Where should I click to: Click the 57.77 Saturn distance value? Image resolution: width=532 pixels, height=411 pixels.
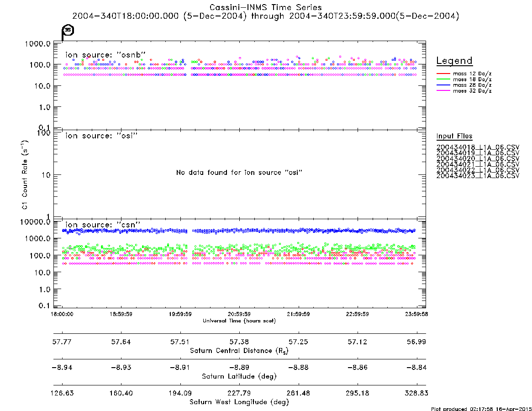pos(62,342)
